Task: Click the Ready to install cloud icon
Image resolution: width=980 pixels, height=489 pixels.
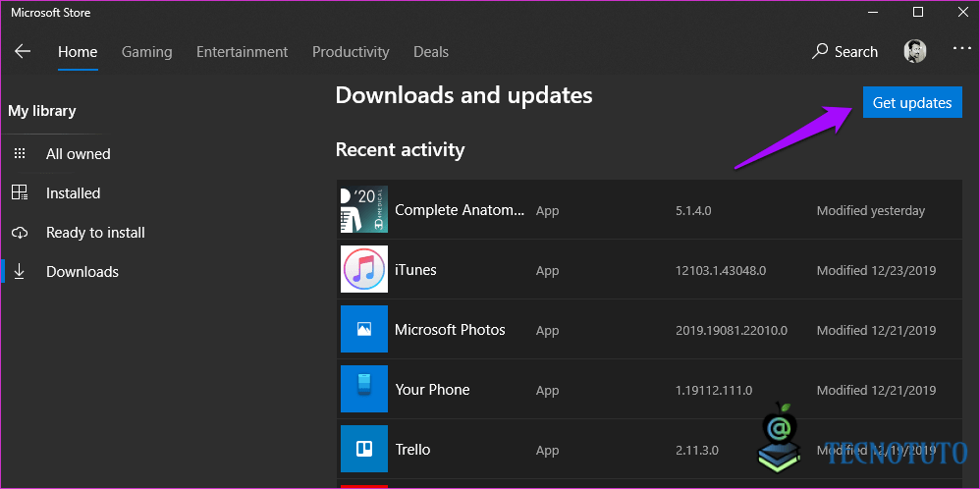Action: tap(20, 233)
